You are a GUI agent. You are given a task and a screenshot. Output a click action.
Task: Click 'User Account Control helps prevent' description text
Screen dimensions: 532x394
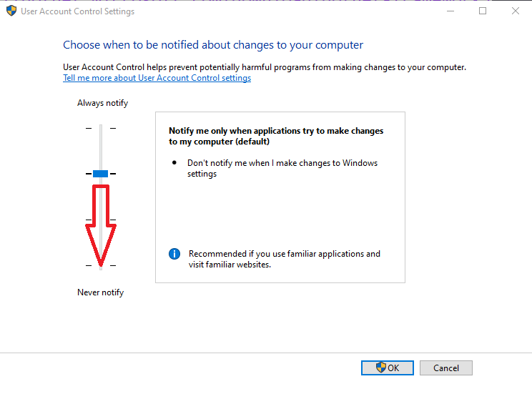(x=265, y=67)
